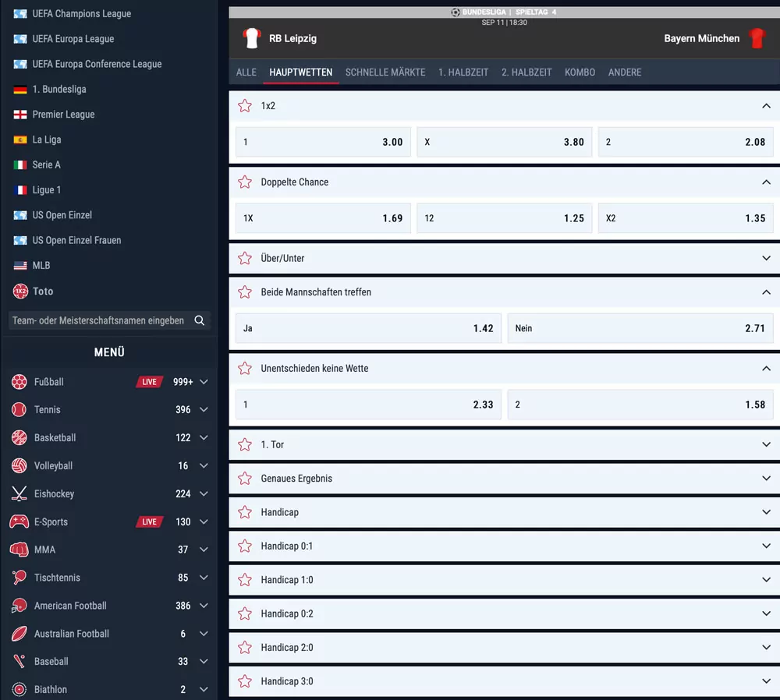The image size is (780, 700).
Task: Collapse the 1x2 market section
Action: 766,106
